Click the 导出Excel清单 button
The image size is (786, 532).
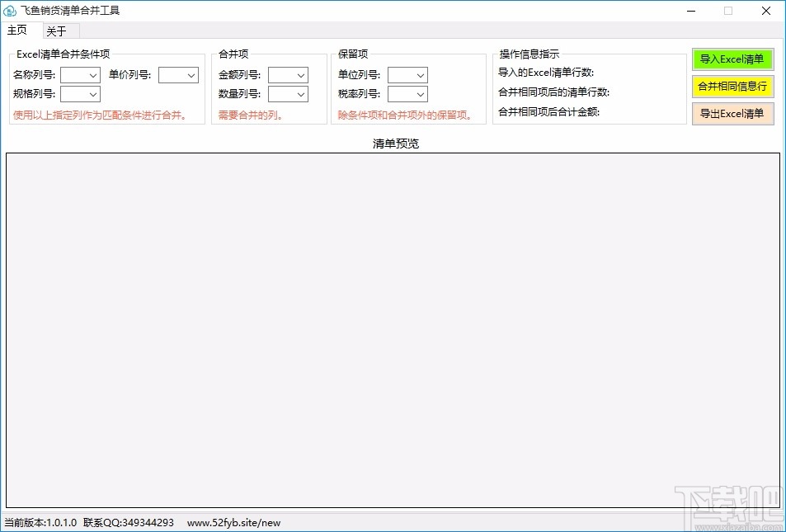pos(732,114)
